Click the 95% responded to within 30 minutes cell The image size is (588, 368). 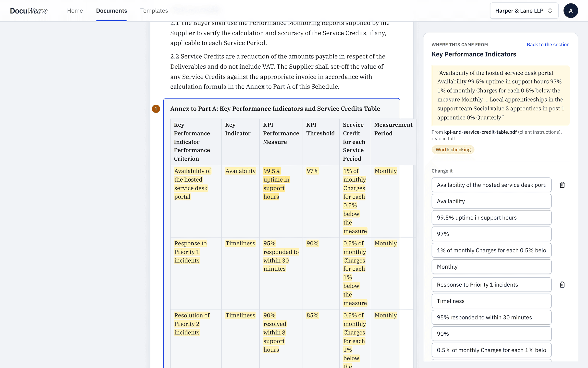(x=281, y=273)
